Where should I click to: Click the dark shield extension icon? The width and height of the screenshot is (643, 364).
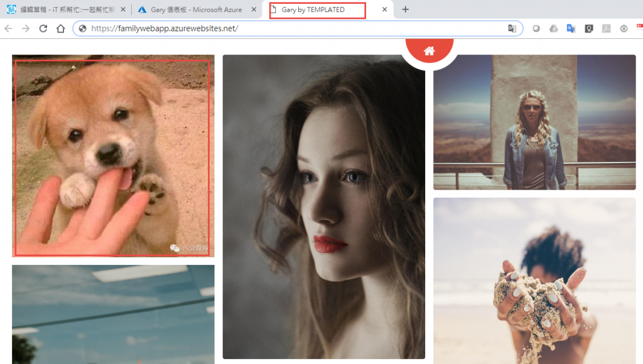coord(589,28)
